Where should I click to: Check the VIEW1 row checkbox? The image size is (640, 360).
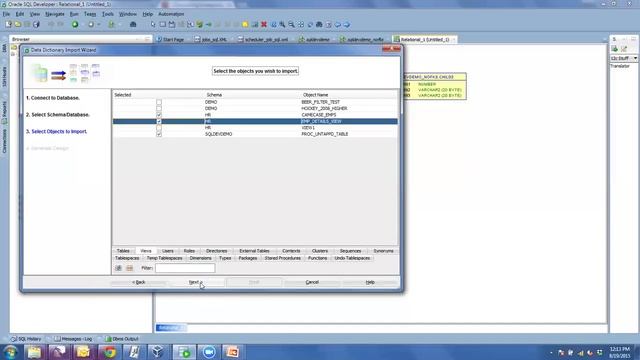[159, 128]
